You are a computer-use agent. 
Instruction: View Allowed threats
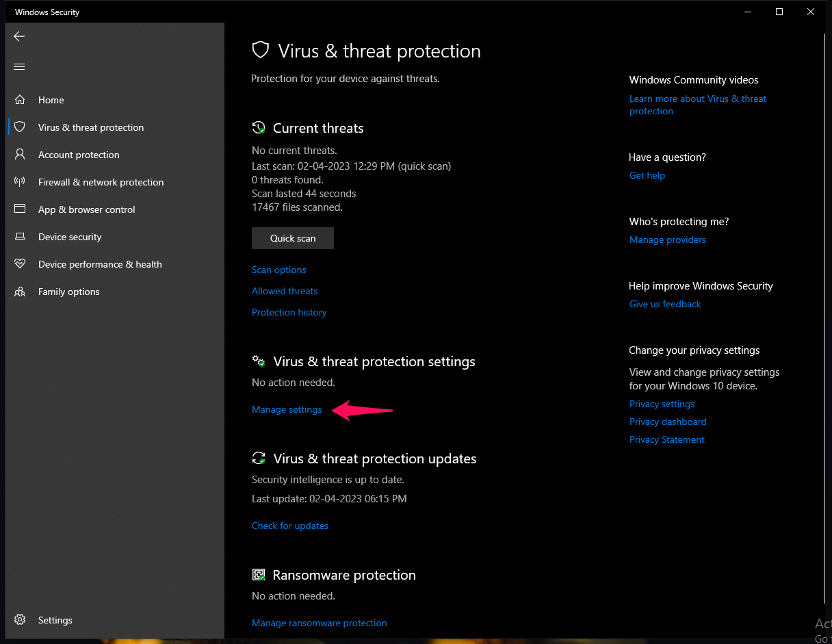(285, 291)
